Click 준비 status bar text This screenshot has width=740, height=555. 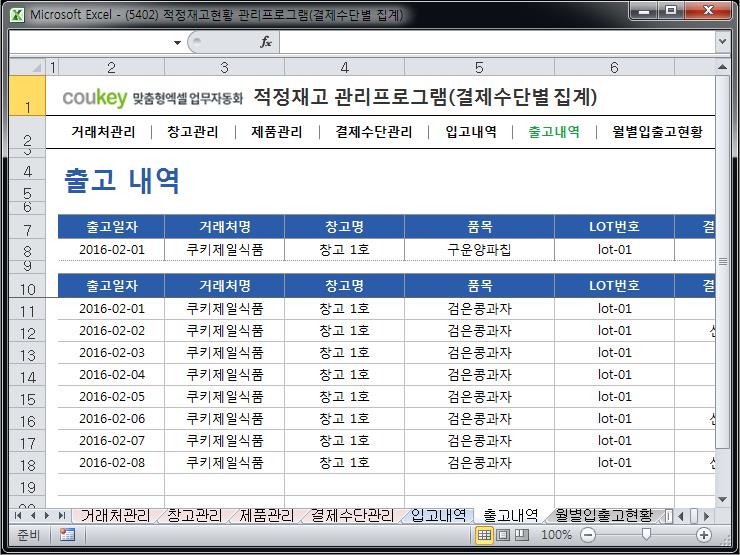[28, 535]
